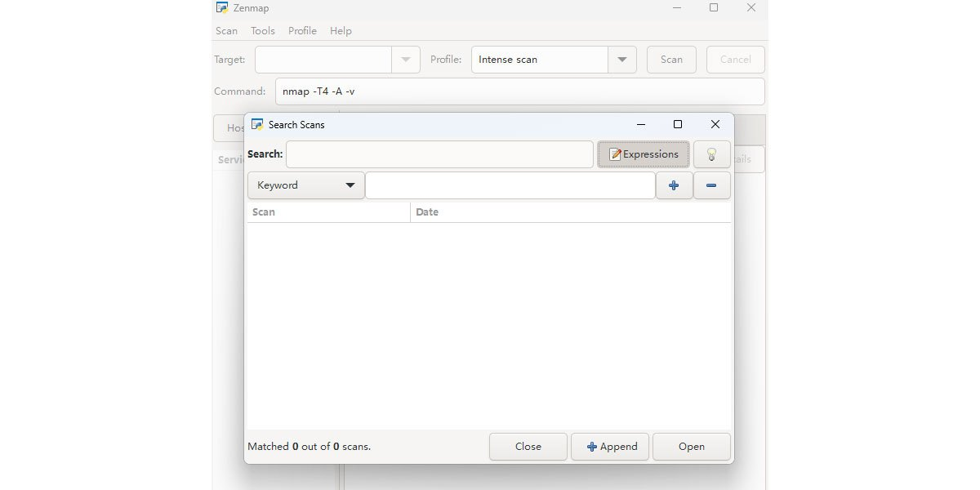The width and height of the screenshot is (980, 490).
Task: Expand the Profile dropdown arrow
Action: tap(621, 60)
